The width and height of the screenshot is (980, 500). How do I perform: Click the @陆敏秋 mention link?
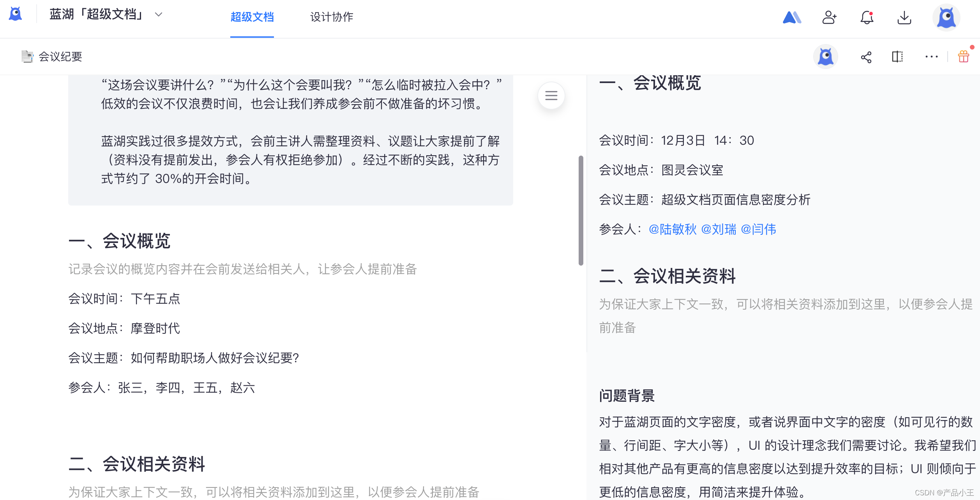click(673, 229)
